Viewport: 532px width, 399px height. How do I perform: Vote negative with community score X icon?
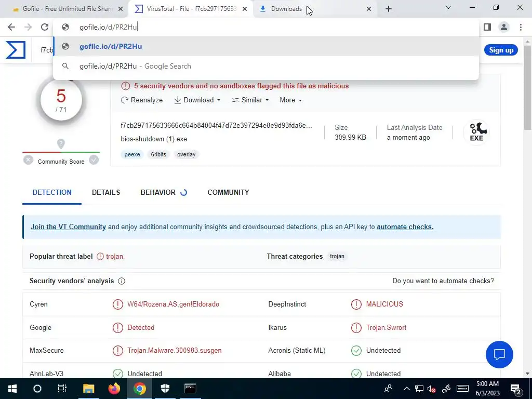coord(29,160)
